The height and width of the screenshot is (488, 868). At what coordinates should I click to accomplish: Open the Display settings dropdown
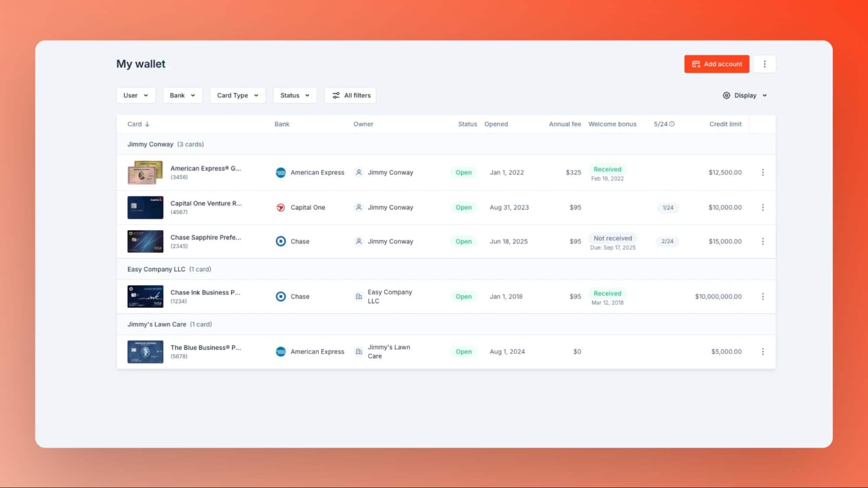tap(745, 95)
